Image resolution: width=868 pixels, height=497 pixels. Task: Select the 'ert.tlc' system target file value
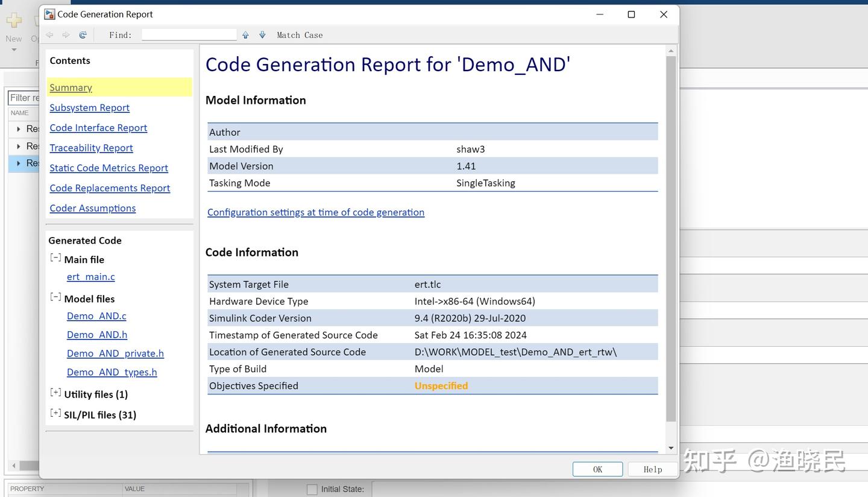pos(427,284)
